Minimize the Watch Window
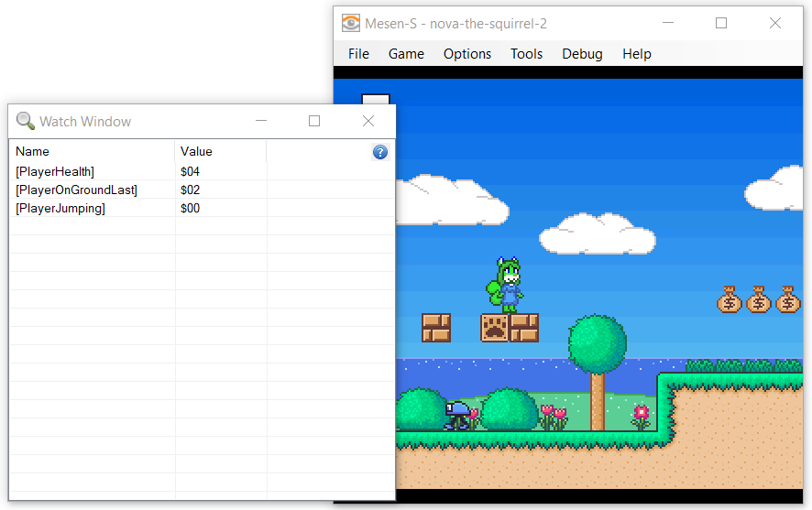This screenshot has width=812, height=510. coord(261,121)
